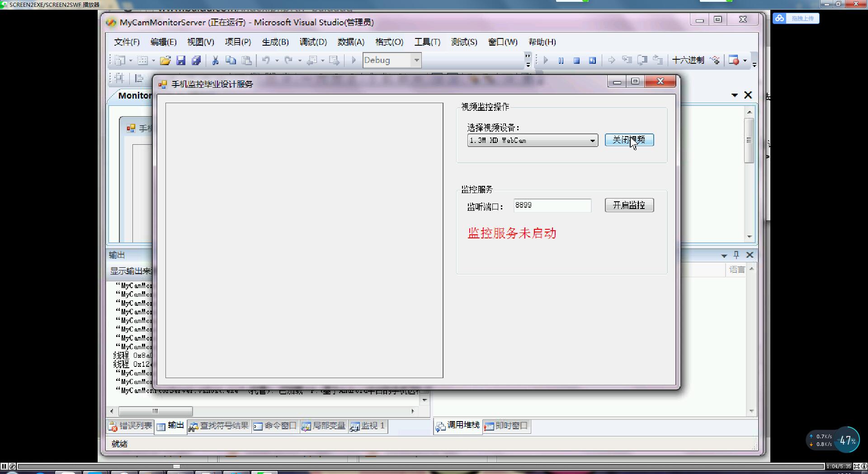Click the Add New Item toolbar icon
The width and height of the screenshot is (868, 474).
143,60
